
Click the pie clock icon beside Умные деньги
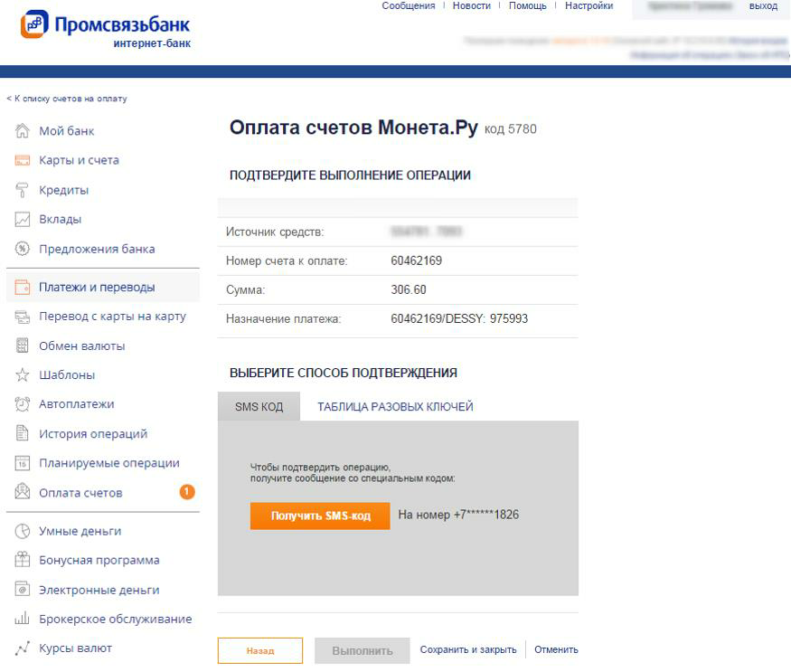click(x=23, y=531)
